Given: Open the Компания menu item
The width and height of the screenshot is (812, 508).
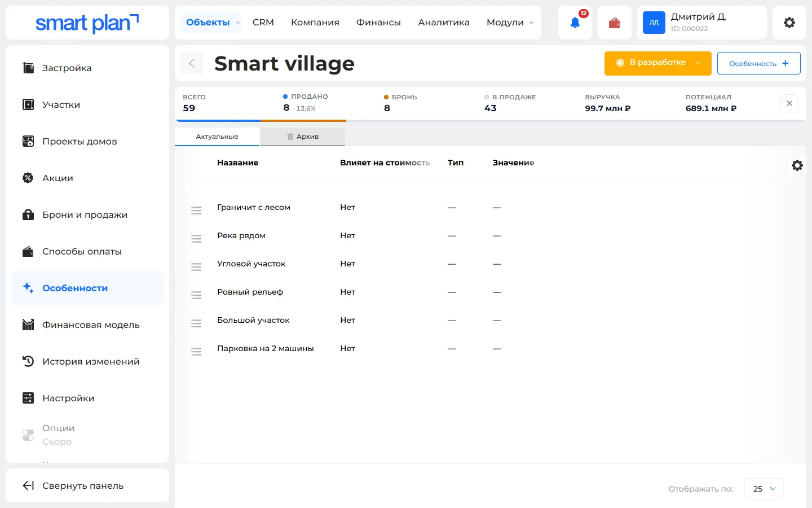Looking at the screenshot, I should tap(315, 23).
